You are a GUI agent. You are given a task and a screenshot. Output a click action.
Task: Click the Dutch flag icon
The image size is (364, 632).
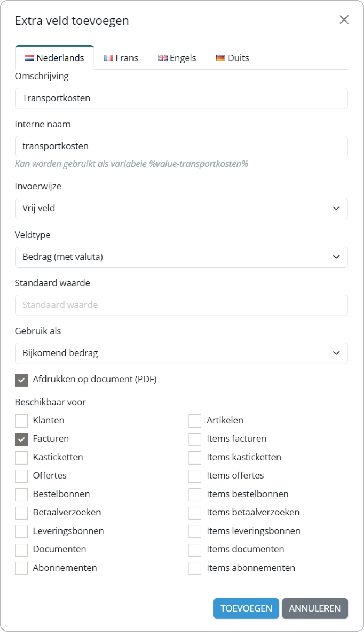(x=29, y=58)
